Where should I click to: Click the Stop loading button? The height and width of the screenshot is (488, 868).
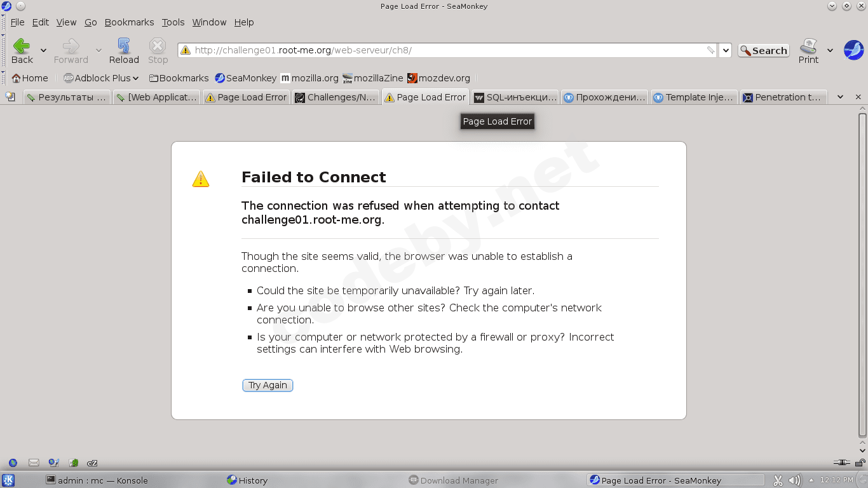[158, 50]
